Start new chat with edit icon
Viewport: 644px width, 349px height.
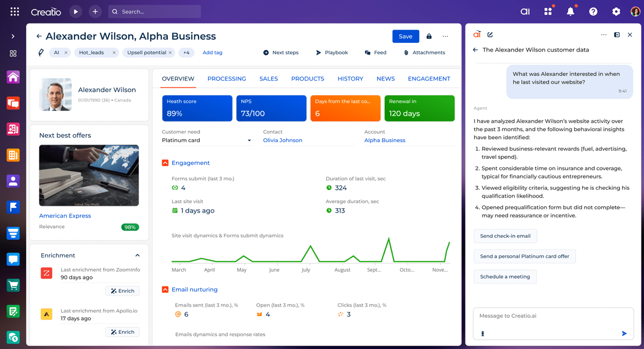(490, 35)
